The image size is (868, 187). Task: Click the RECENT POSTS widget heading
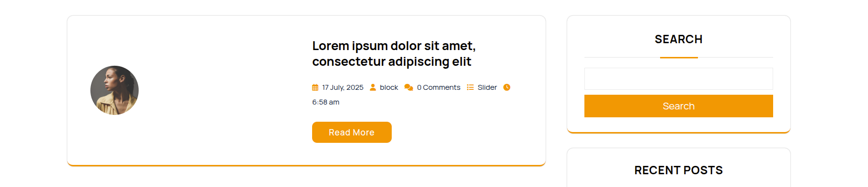[678, 170]
